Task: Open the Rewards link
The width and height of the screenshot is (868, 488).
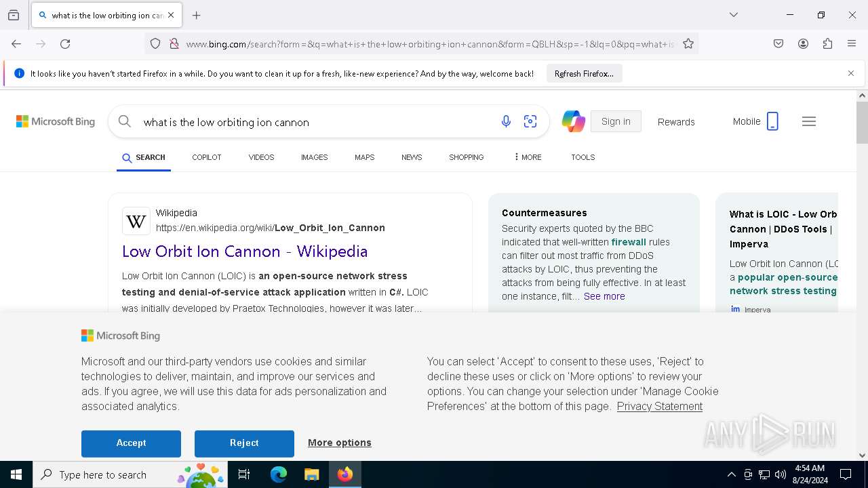Action: tap(676, 122)
